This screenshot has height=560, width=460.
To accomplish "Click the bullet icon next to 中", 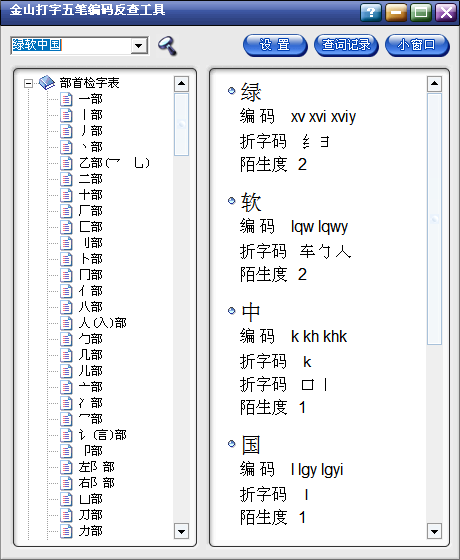I will (x=231, y=311).
